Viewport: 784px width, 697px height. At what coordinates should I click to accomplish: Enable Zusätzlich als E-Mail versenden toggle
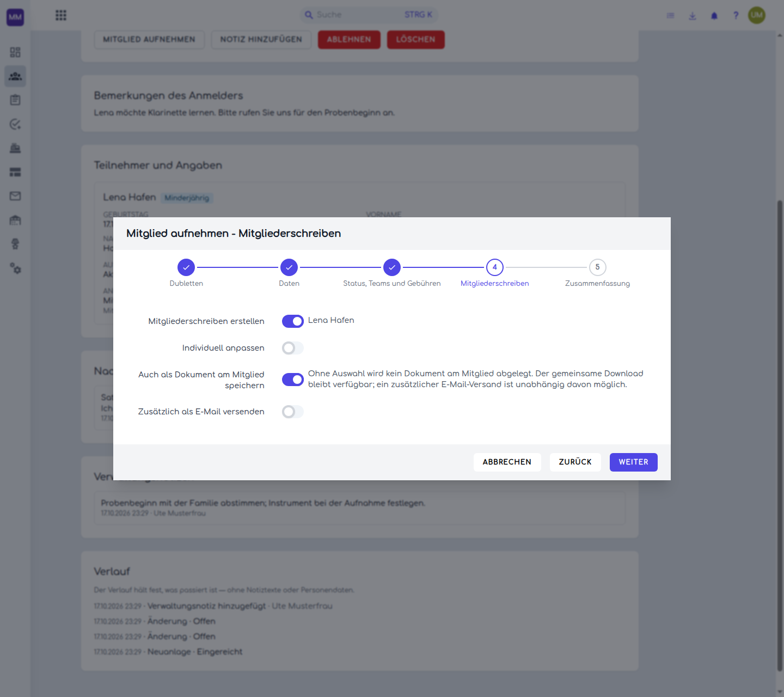tap(293, 412)
